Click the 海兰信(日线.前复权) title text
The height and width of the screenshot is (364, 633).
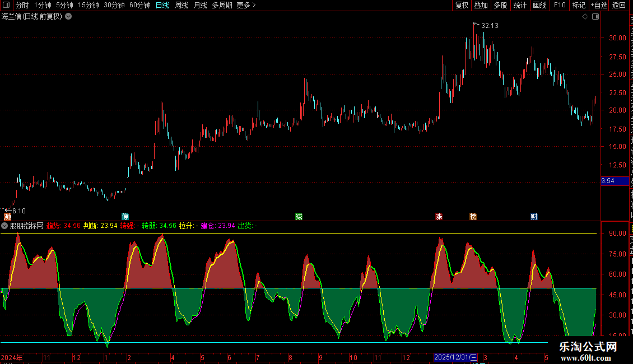tap(32, 17)
